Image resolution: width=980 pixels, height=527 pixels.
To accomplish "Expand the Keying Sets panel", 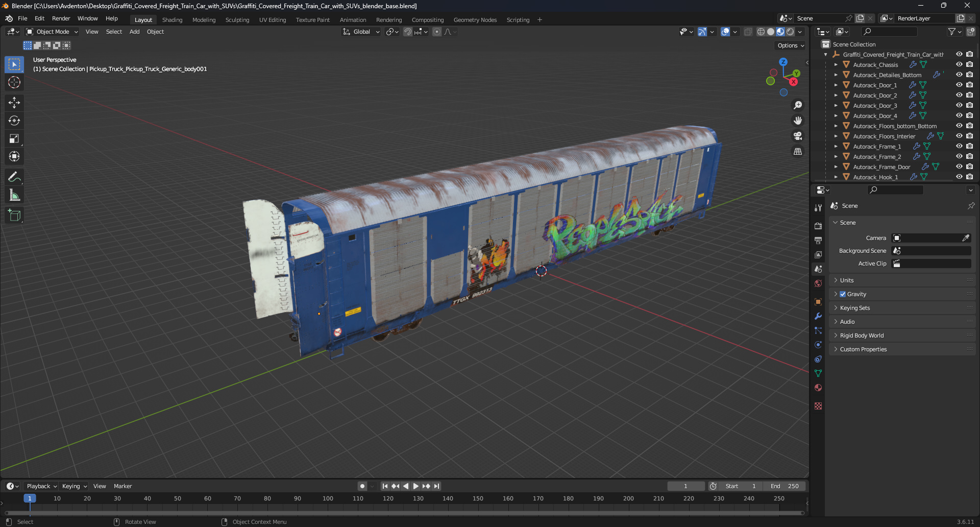I will [x=902, y=308].
